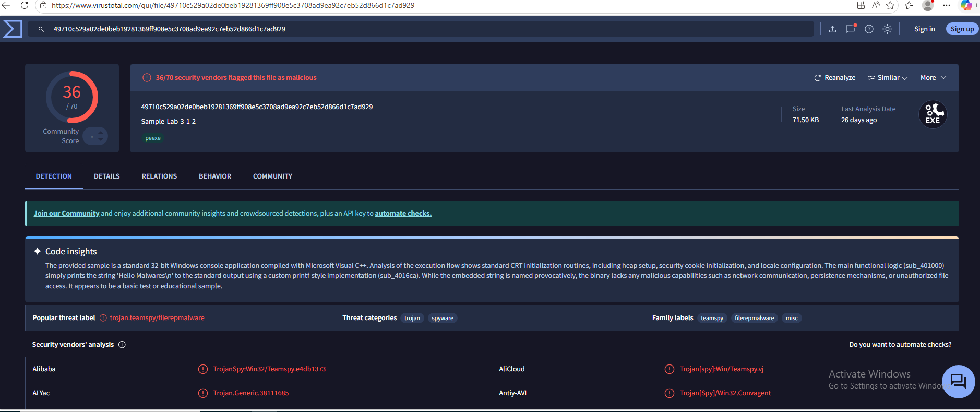Switch to the DETECTION tab
Image resolution: width=980 pixels, height=412 pixels.
coord(54,176)
